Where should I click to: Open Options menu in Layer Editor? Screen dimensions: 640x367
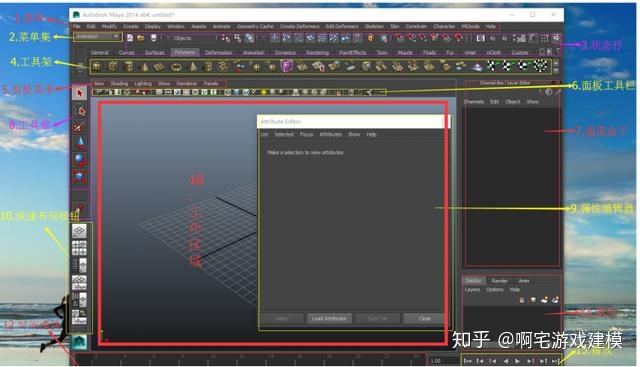495,290
